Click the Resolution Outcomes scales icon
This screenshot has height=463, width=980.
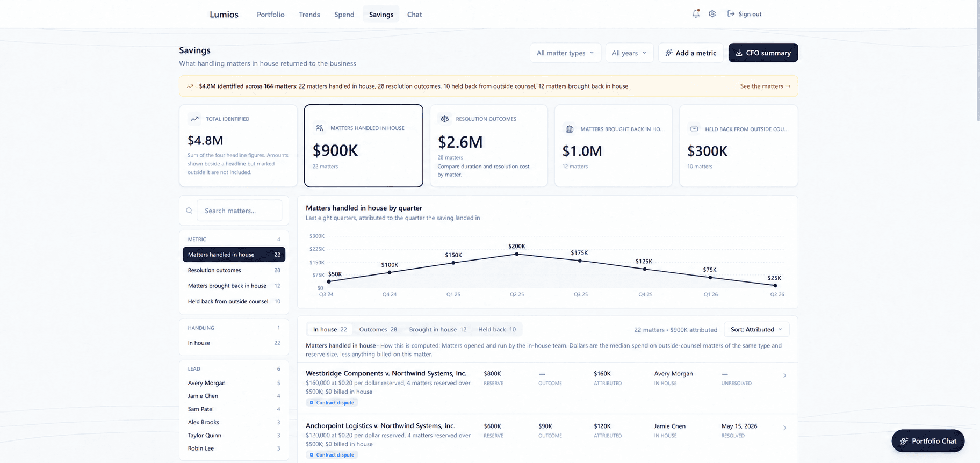tap(445, 119)
